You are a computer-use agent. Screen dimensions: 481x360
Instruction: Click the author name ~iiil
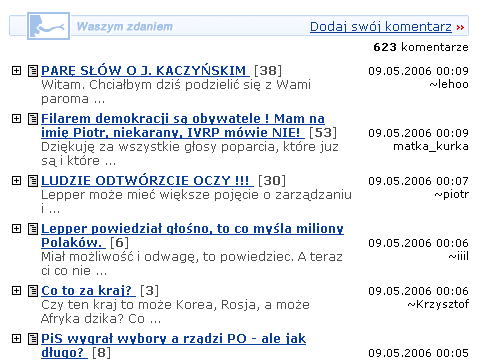458,256
